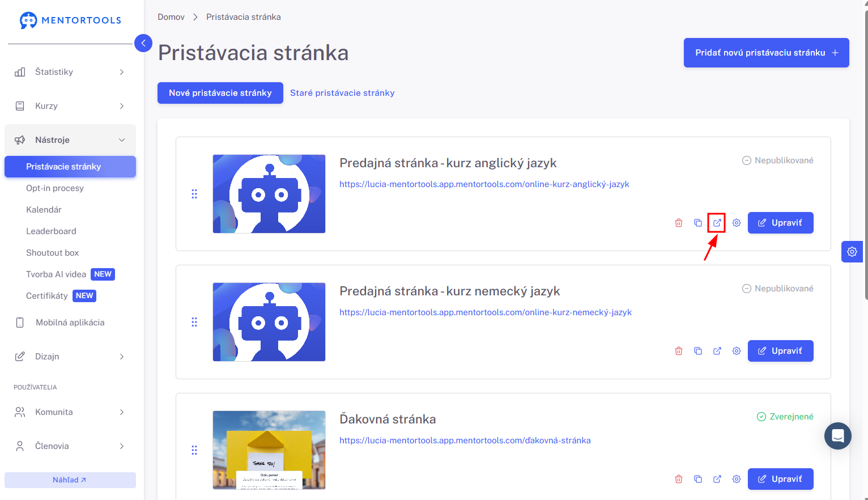Collapse sidebar with the round arrow button
The width and height of the screenshot is (868, 500).
[x=143, y=43]
